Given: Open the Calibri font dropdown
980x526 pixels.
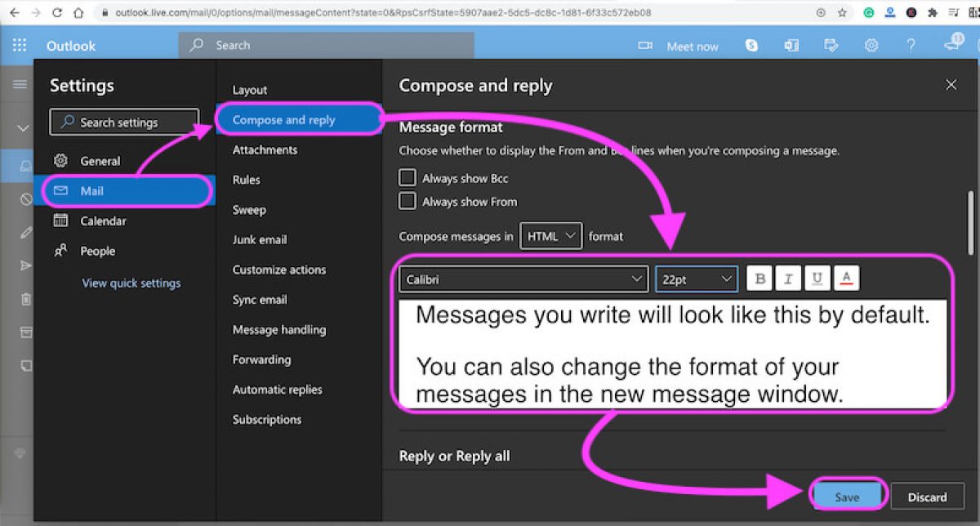Looking at the screenshot, I should coord(523,279).
